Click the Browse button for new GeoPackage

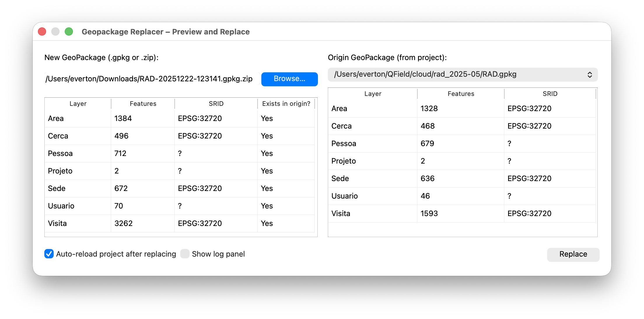pyautogui.click(x=289, y=79)
